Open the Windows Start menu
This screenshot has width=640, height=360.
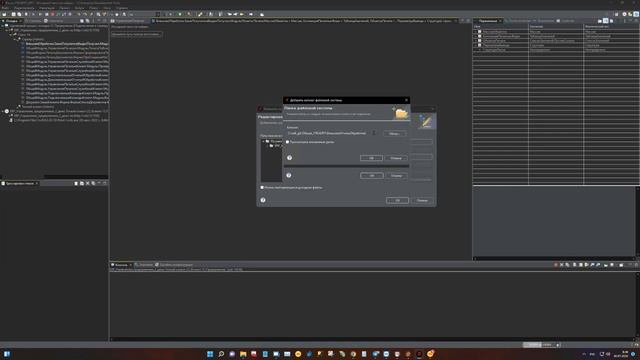210,354
